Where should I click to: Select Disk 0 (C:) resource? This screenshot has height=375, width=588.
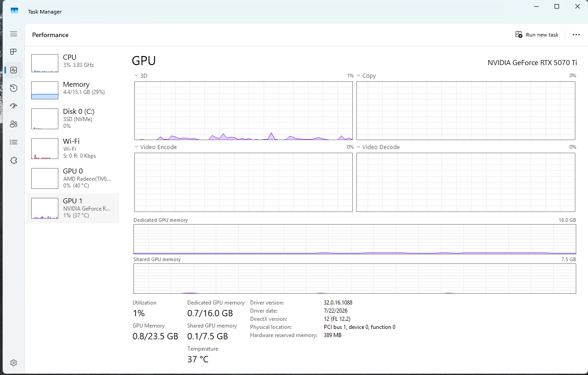tap(73, 119)
